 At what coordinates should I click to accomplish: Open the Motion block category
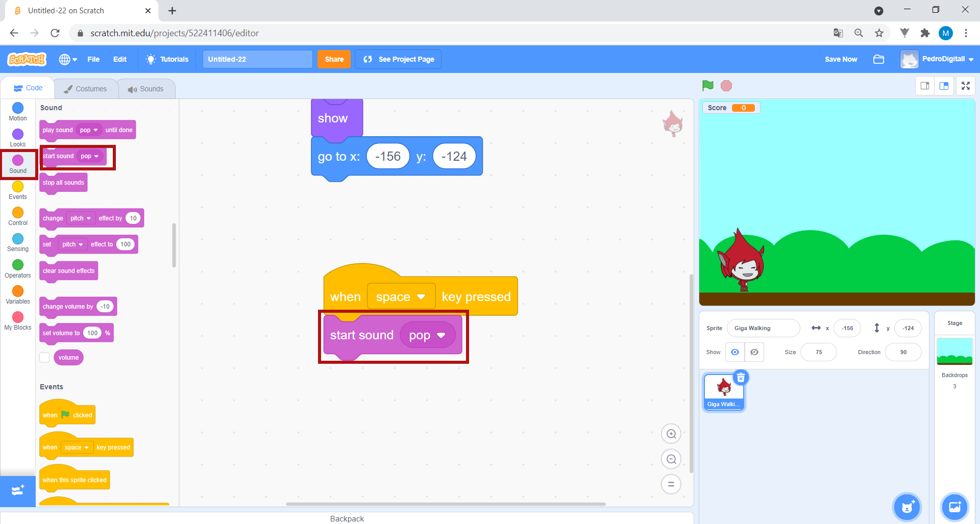pos(18,112)
